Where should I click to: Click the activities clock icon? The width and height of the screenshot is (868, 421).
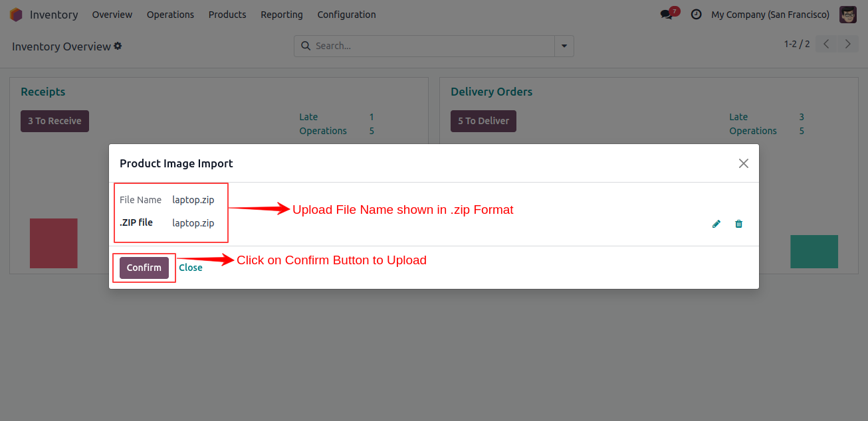point(696,14)
